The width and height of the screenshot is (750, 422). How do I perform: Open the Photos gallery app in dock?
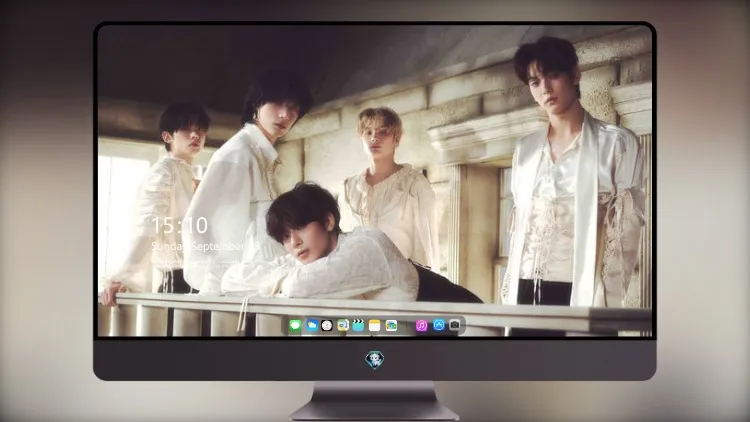click(x=391, y=326)
